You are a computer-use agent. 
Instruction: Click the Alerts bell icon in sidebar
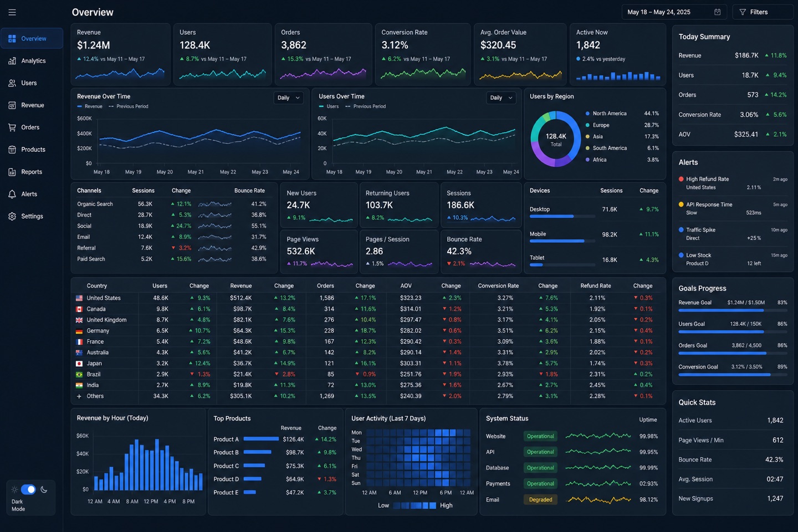coord(12,194)
